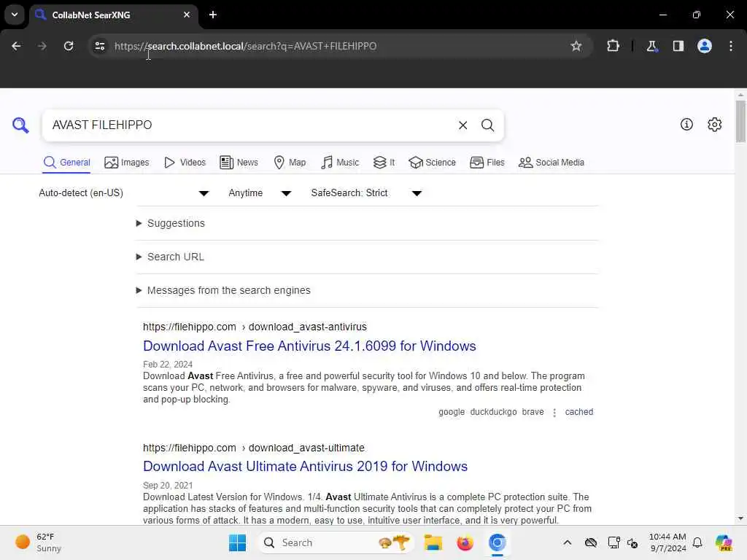747x560 pixels.
Task: Click the browser address bar URL
Action: (245, 46)
